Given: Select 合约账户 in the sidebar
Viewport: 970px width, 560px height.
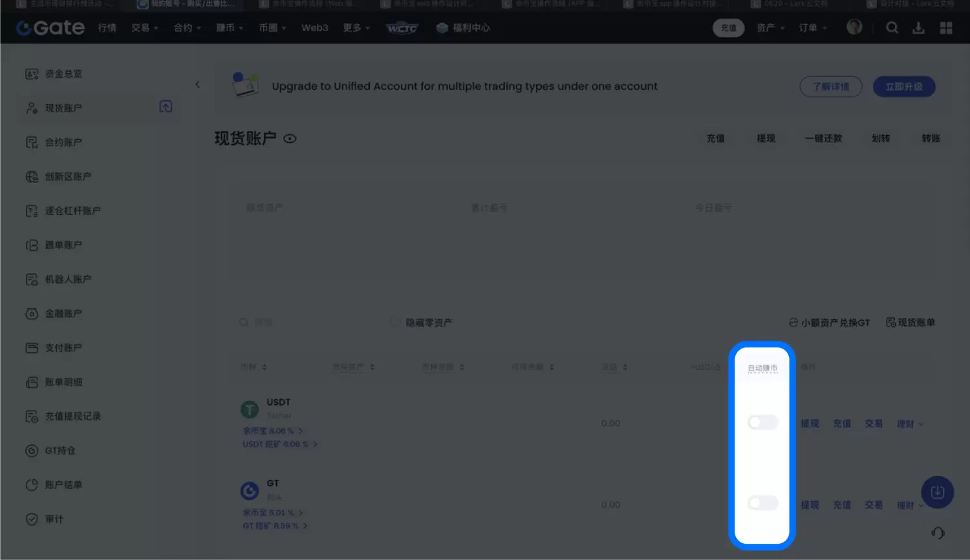Looking at the screenshot, I should [63, 142].
